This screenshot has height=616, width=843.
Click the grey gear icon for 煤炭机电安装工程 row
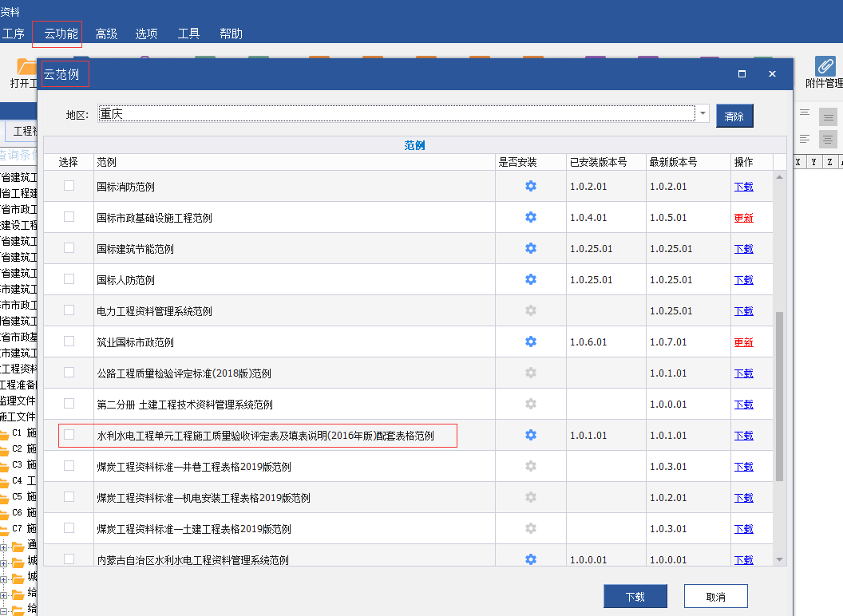point(531,497)
